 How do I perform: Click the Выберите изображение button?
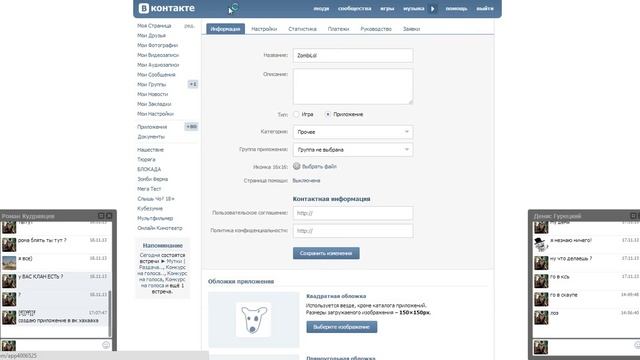342,327
